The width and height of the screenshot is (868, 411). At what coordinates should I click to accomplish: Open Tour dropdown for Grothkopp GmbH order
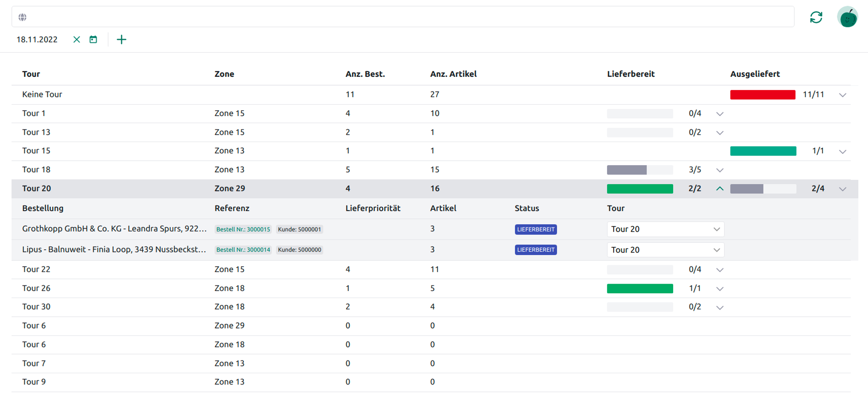(665, 229)
